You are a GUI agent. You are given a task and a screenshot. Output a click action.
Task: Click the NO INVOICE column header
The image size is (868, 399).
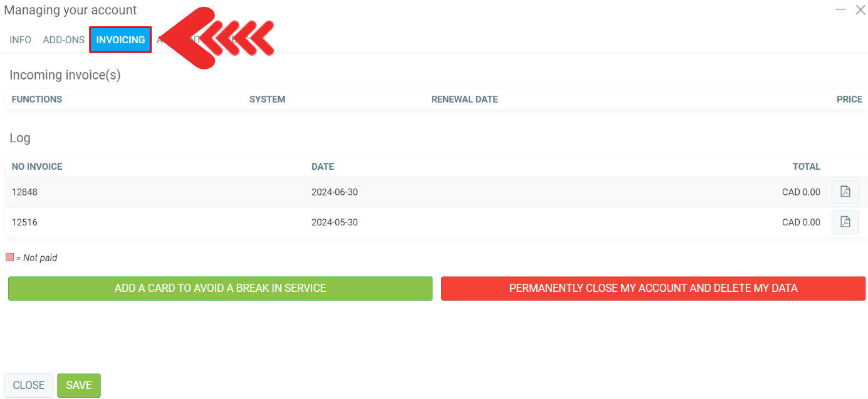(x=37, y=167)
